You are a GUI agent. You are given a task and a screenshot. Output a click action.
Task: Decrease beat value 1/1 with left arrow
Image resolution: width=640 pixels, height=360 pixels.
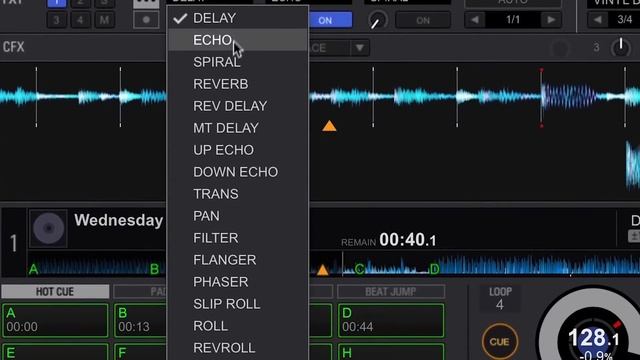click(475, 20)
